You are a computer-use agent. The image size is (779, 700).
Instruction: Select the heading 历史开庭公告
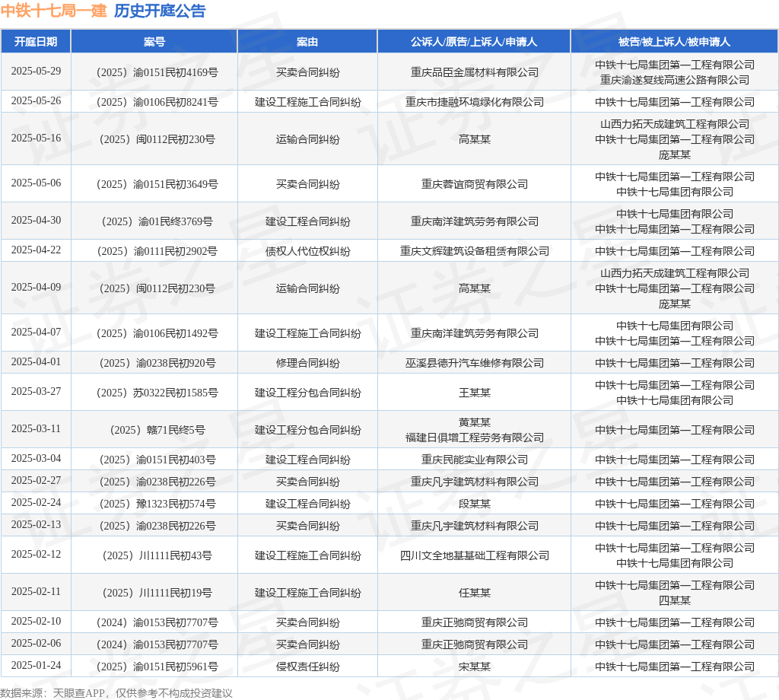click(x=160, y=11)
